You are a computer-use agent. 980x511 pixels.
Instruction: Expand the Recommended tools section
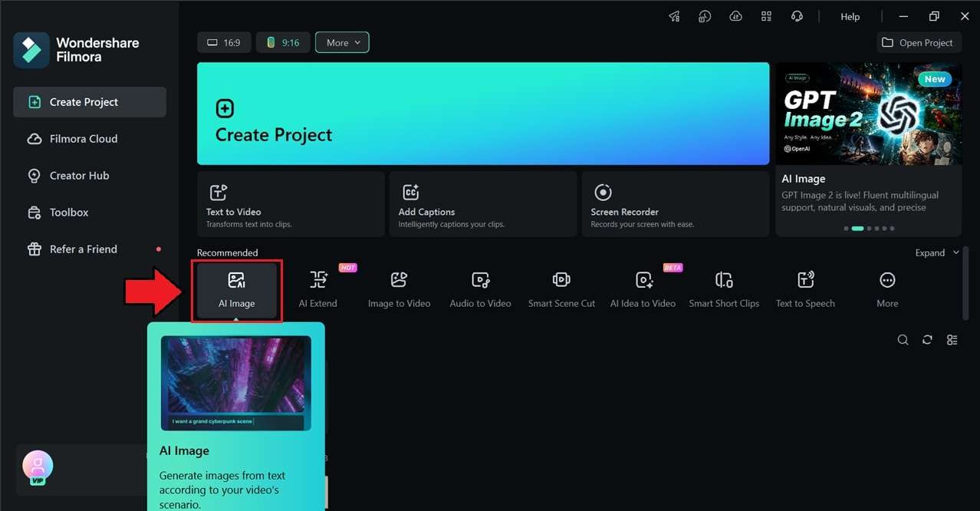tap(937, 252)
